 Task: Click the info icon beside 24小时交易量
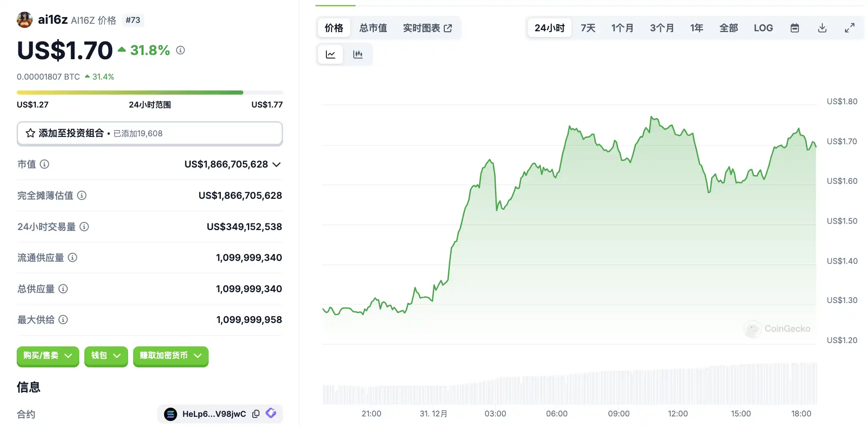point(84,227)
